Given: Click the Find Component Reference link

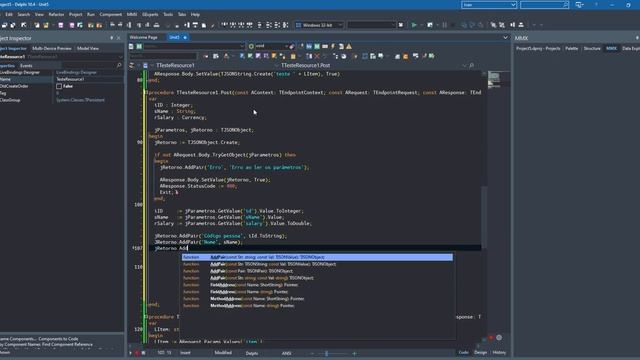Looking at the screenshot, I should (67, 344).
